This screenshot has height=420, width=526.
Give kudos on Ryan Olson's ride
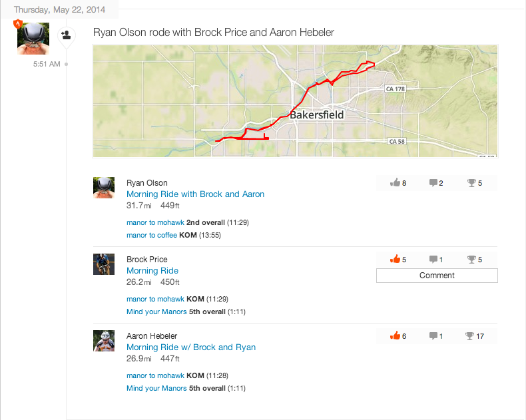(x=395, y=182)
